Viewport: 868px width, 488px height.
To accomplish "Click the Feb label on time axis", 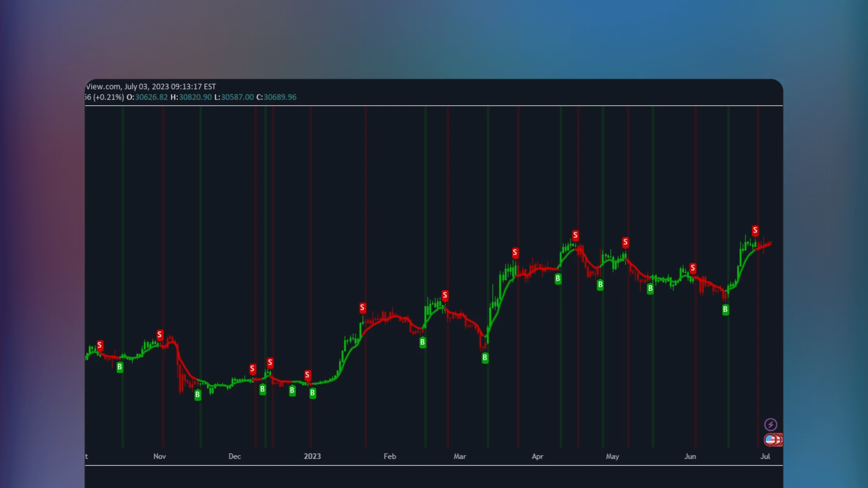I will 390,456.
